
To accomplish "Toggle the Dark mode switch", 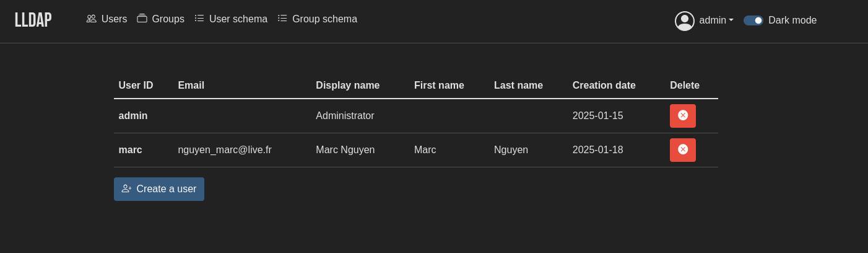I will point(753,20).
